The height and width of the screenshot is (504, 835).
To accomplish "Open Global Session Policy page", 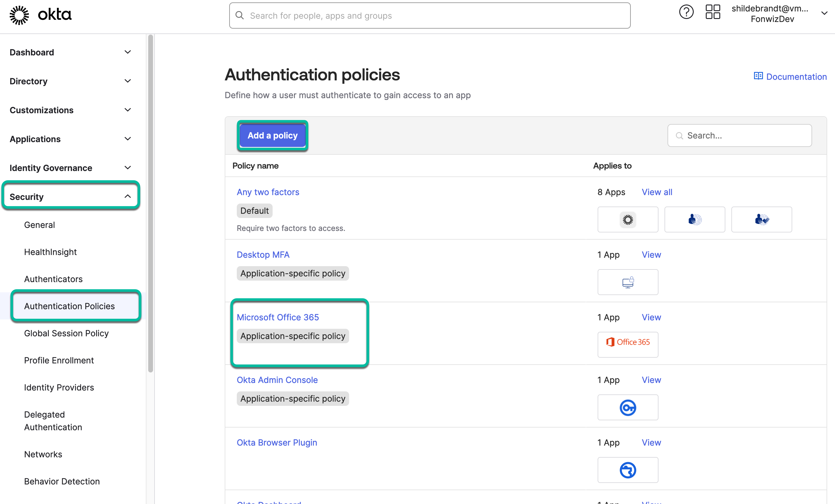I will pos(66,333).
